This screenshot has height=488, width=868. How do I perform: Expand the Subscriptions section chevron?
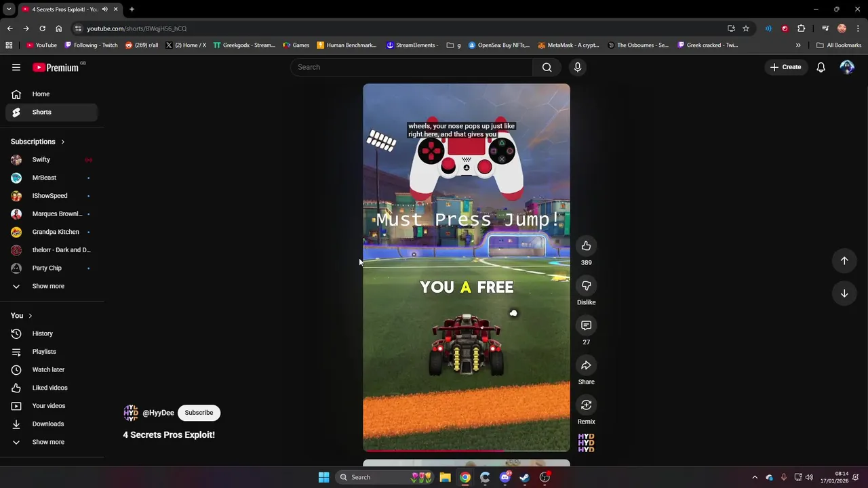coord(63,142)
